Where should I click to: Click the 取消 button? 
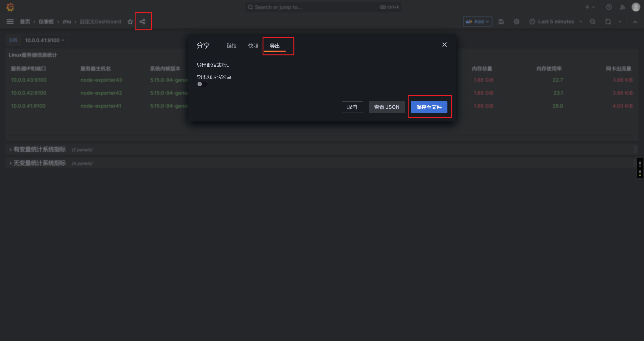[x=352, y=107]
